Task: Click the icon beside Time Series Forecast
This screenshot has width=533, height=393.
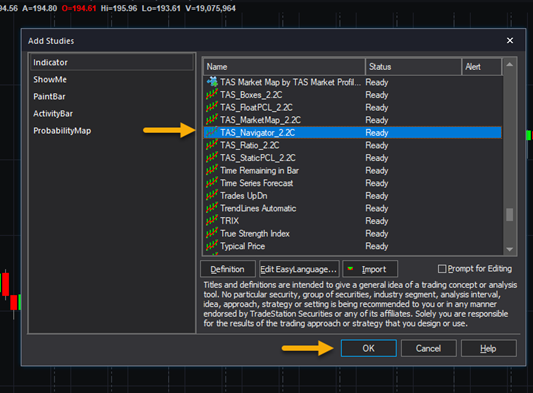Action: click(x=212, y=183)
